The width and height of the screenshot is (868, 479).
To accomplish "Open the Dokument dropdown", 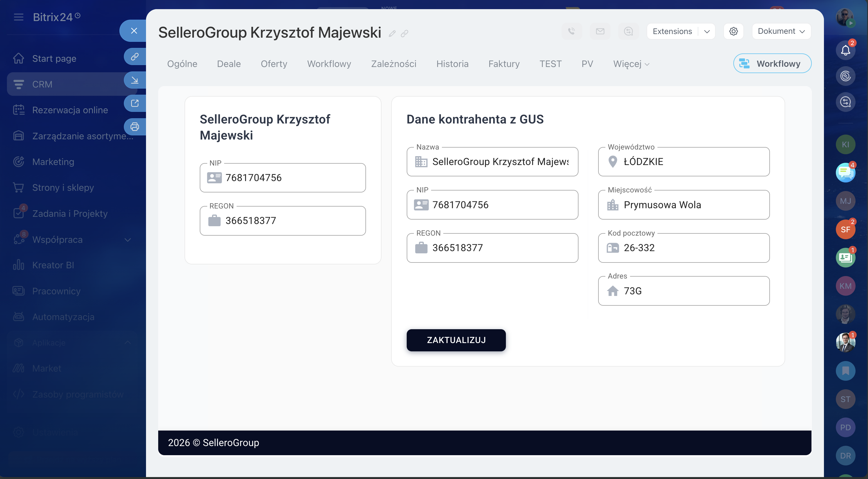I will pos(781,31).
